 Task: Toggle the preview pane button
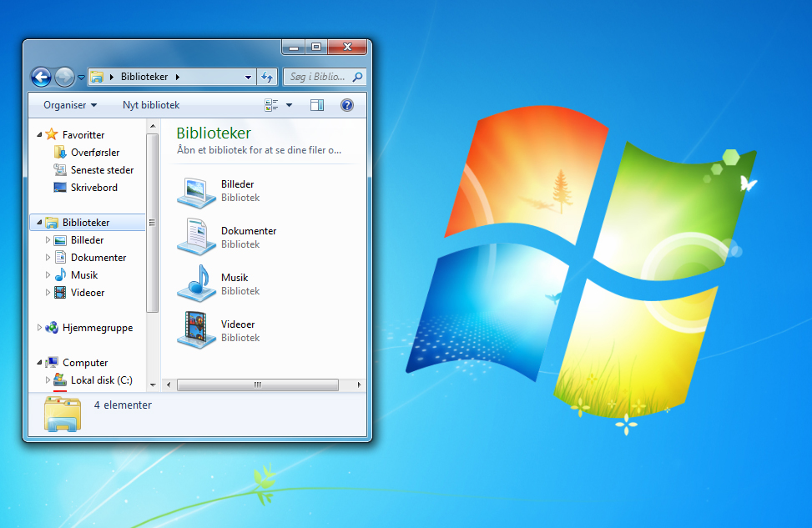pos(317,105)
